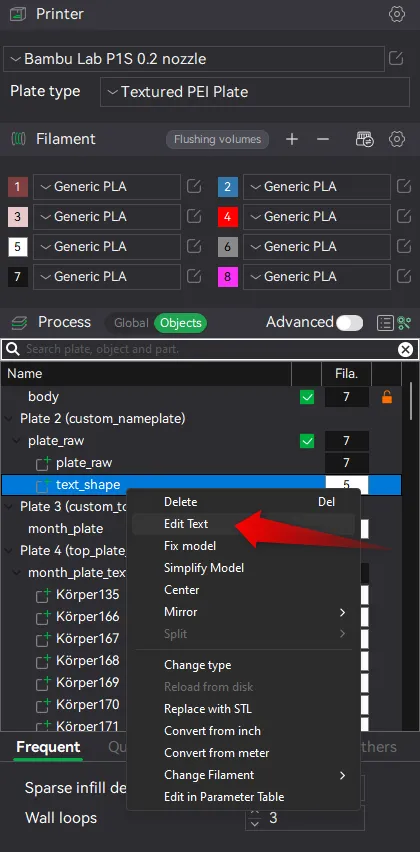Open filament 1 Generic PLA dropdown
The image size is (420, 852).
(107, 187)
